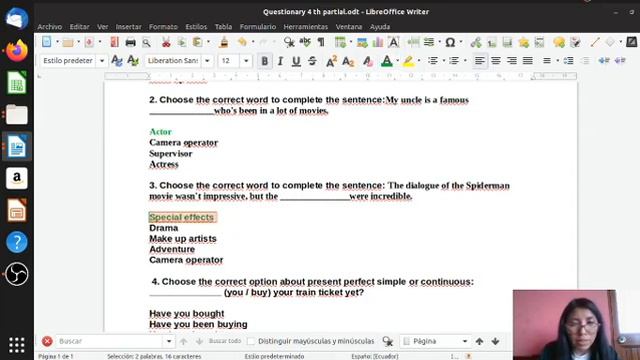Image resolution: width=640 pixels, height=360 pixels.
Task: Expand paragraph style dropdown Estilo predeter
Action: (102, 61)
